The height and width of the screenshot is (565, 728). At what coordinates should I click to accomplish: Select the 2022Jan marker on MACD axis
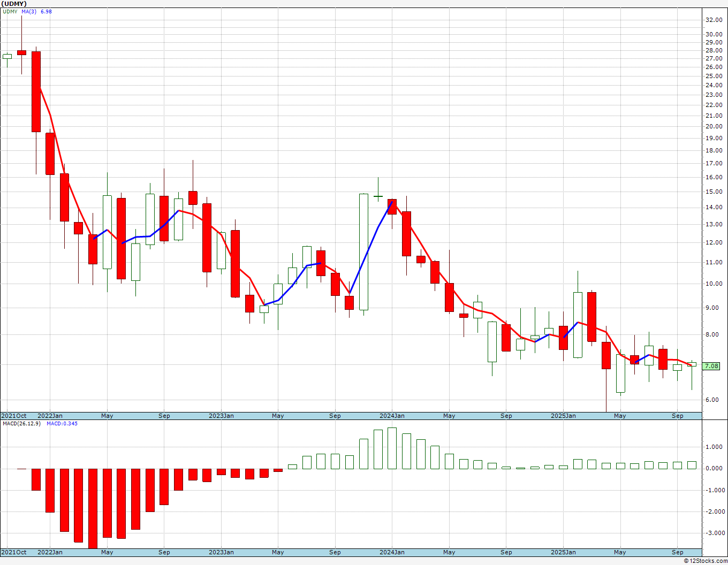pyautogui.click(x=50, y=552)
